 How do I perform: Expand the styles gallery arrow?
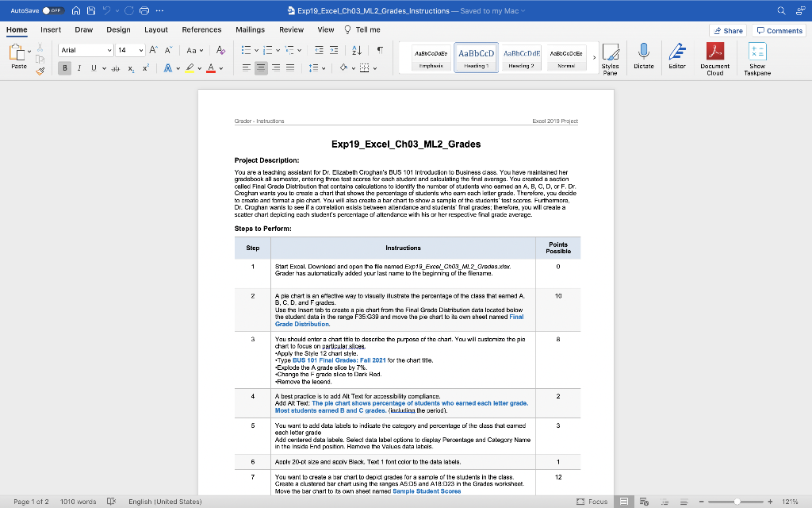click(594, 57)
